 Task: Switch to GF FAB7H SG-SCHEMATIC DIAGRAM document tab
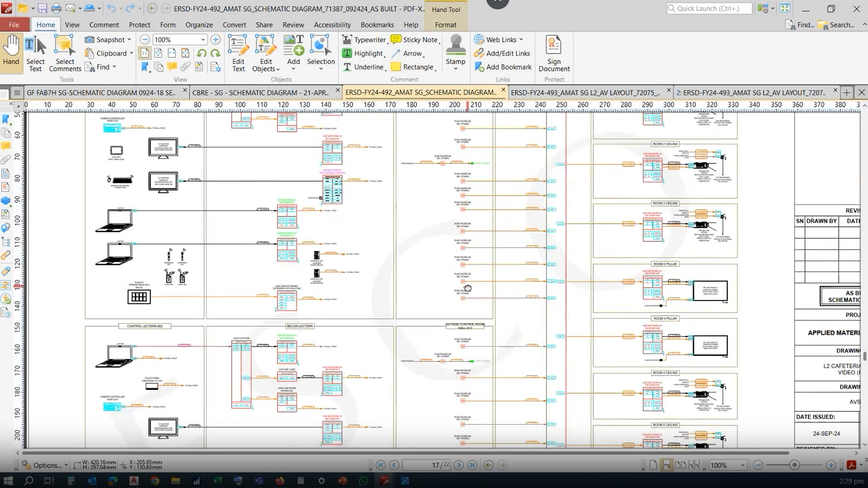[x=101, y=92]
